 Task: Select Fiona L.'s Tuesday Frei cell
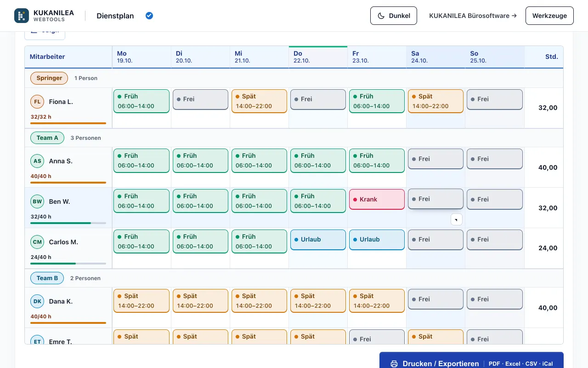[200, 99]
